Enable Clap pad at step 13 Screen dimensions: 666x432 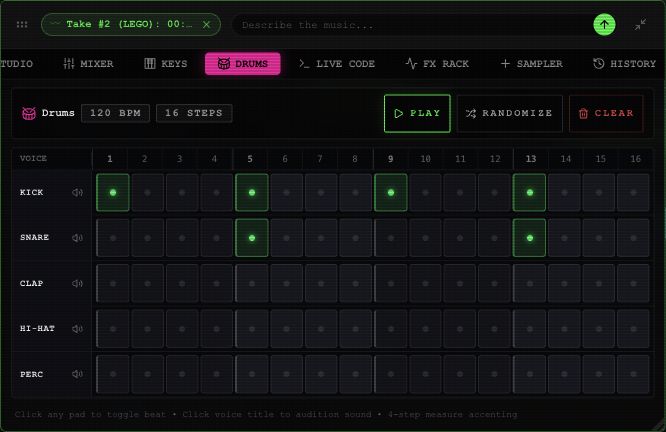click(x=530, y=283)
